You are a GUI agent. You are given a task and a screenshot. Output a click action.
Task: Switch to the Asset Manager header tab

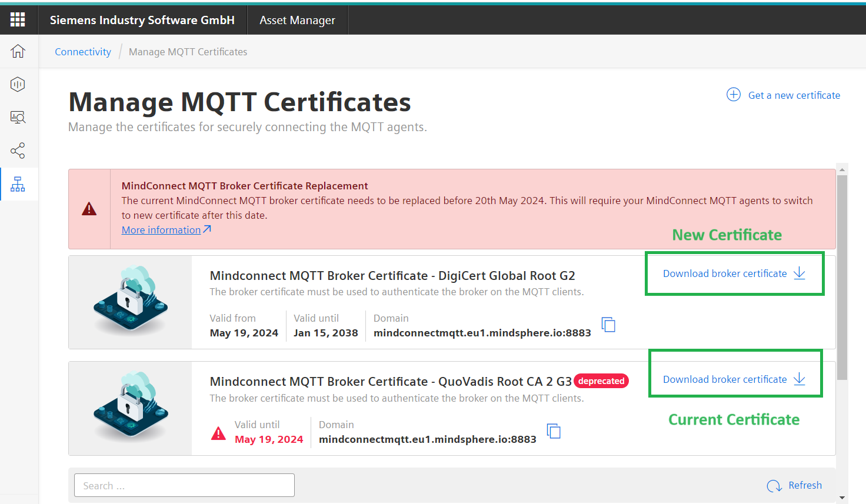pyautogui.click(x=297, y=19)
